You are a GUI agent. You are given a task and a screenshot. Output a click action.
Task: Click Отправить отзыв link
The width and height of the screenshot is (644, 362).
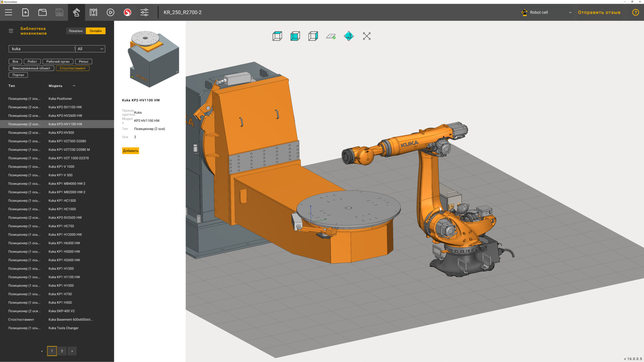click(599, 12)
